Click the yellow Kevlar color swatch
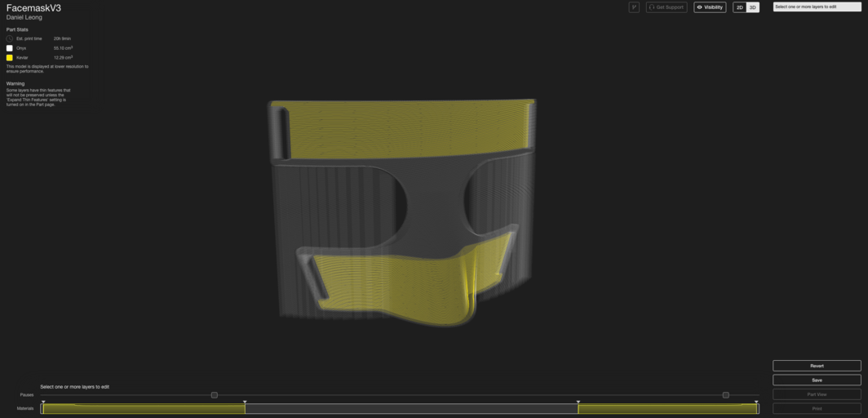 click(10, 58)
